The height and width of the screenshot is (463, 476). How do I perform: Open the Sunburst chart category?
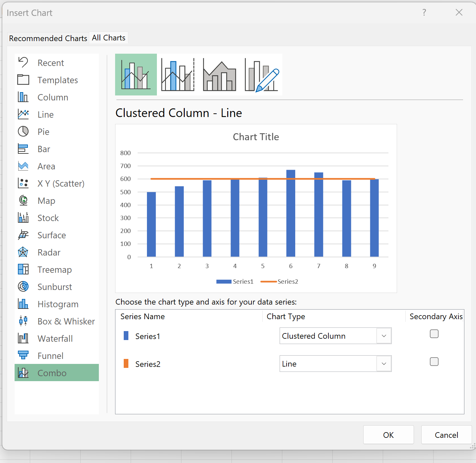(x=54, y=287)
